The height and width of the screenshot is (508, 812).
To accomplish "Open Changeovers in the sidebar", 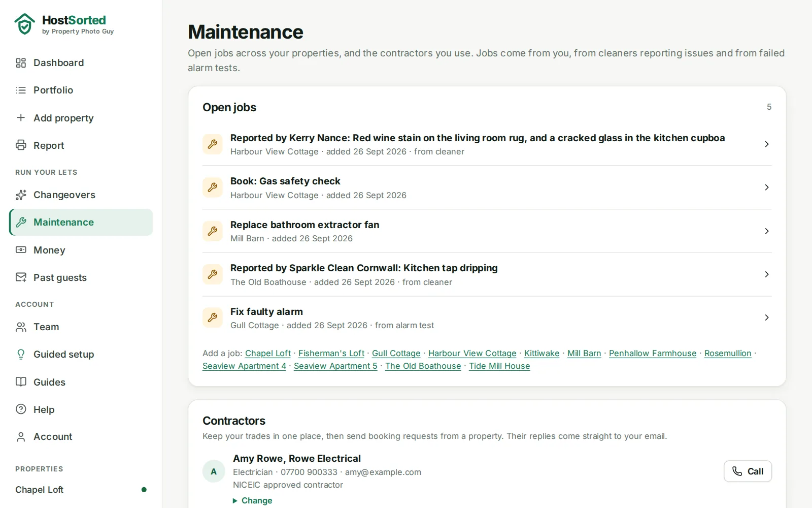I will coord(81,195).
